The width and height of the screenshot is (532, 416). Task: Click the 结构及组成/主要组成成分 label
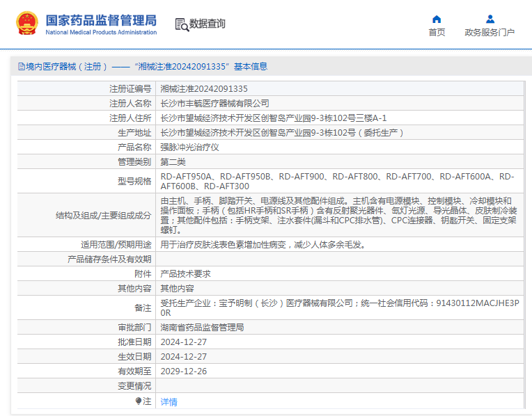[x=104, y=215]
